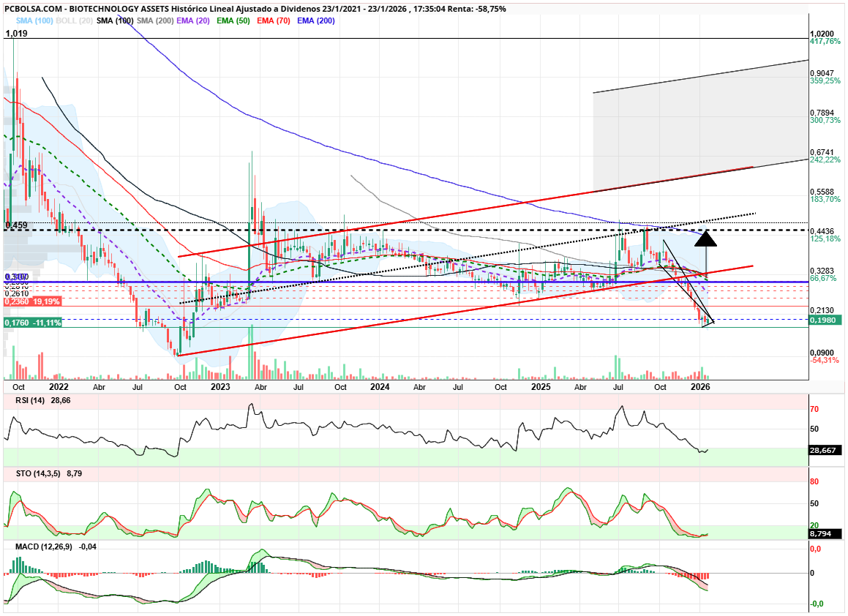Click the 0,2610 level label

[17, 293]
